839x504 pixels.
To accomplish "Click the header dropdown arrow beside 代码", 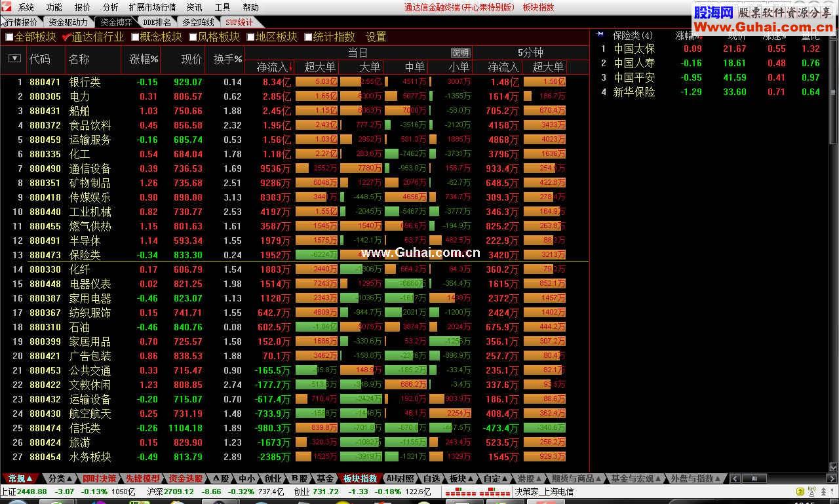I will (x=14, y=58).
